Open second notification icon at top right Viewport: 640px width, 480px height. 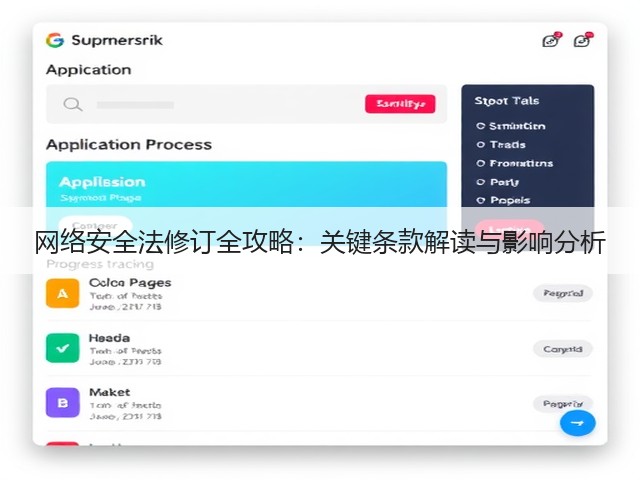pos(583,40)
